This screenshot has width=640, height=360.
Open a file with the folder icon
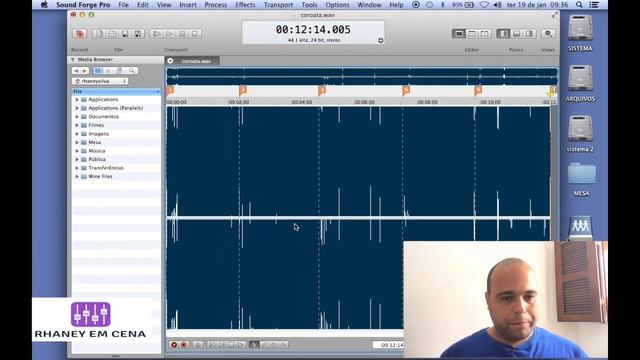click(x=112, y=34)
